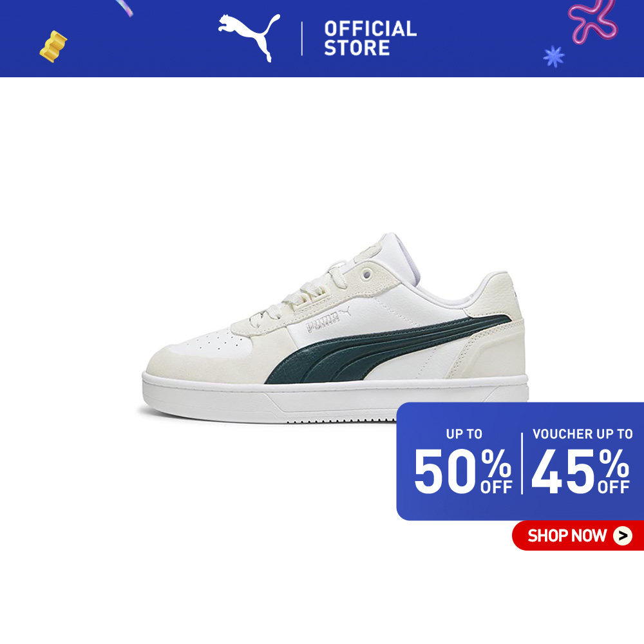Click the arrow icon in Shop Now

pyautogui.click(x=623, y=536)
